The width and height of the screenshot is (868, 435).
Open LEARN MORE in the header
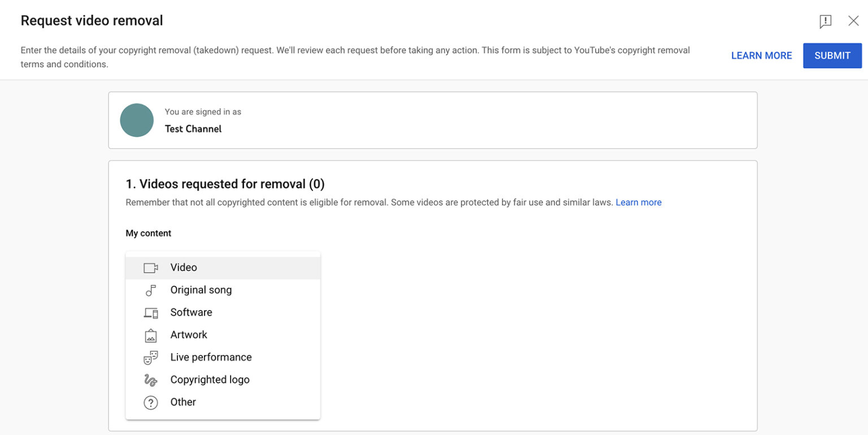pos(761,55)
